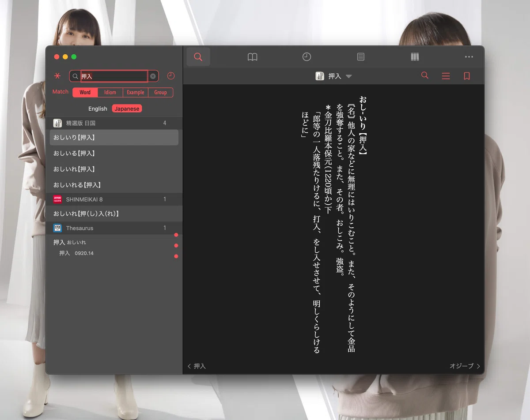Select thesaurus entry 押入 おしいれ
The image size is (530, 420).
(70, 242)
